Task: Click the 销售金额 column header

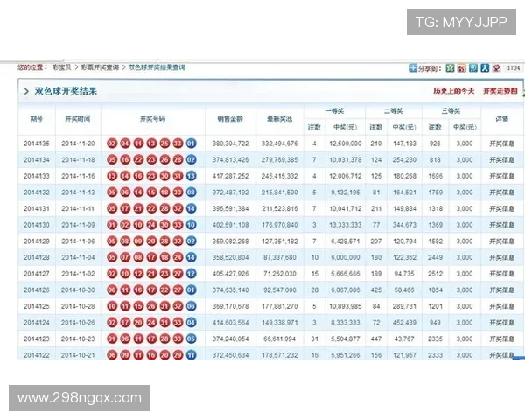Action: [230, 119]
